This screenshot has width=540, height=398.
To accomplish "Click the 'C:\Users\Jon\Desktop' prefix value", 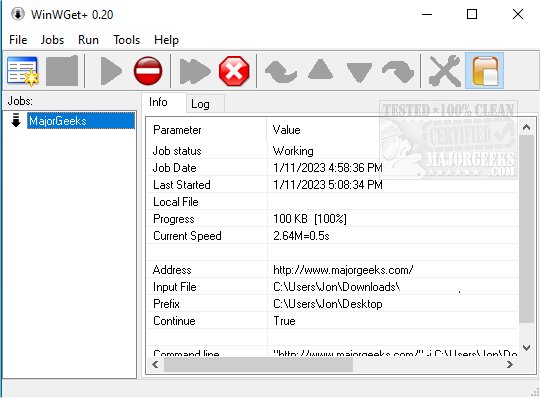I will point(328,304).
